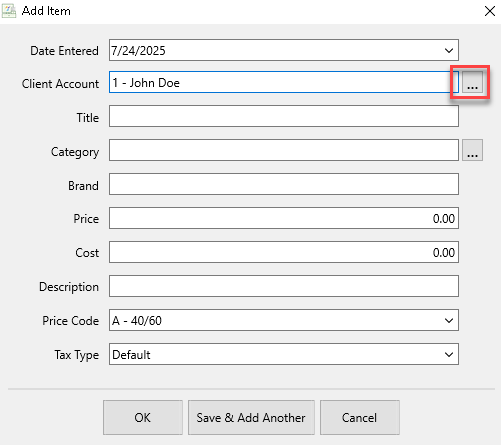The image size is (501, 445).
Task: Focus the Category text field
Action: [284, 150]
